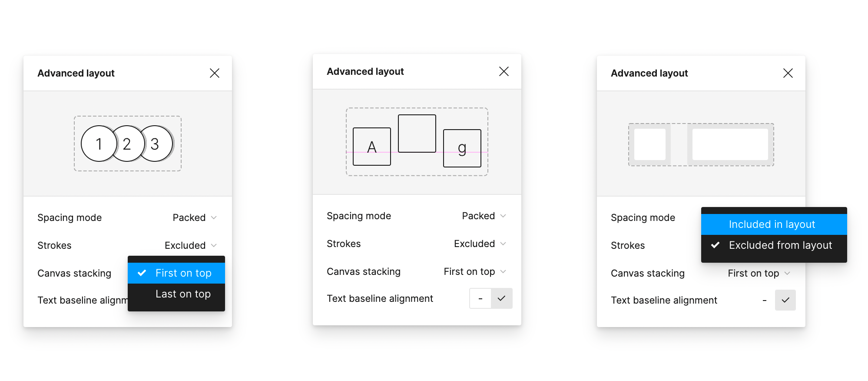Click the wide white rectangle in strokes preview

[x=730, y=144]
